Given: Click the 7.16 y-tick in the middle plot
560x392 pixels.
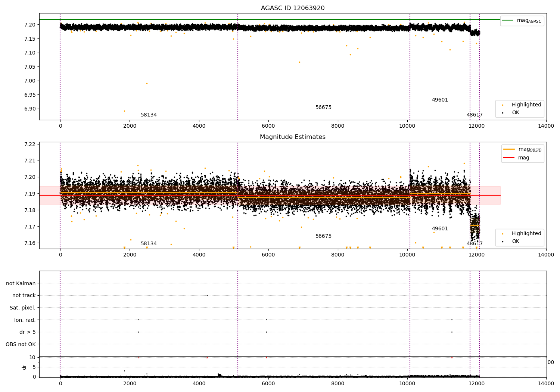Looking at the screenshot, I should tap(30, 243).
